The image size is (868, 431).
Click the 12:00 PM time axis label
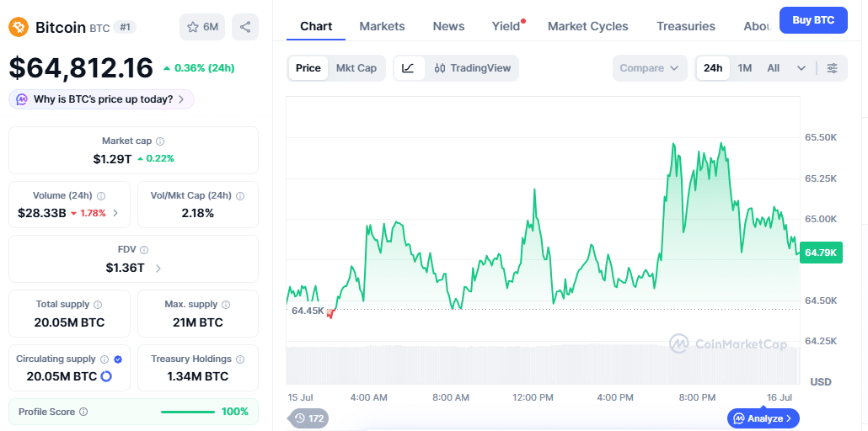(531, 398)
